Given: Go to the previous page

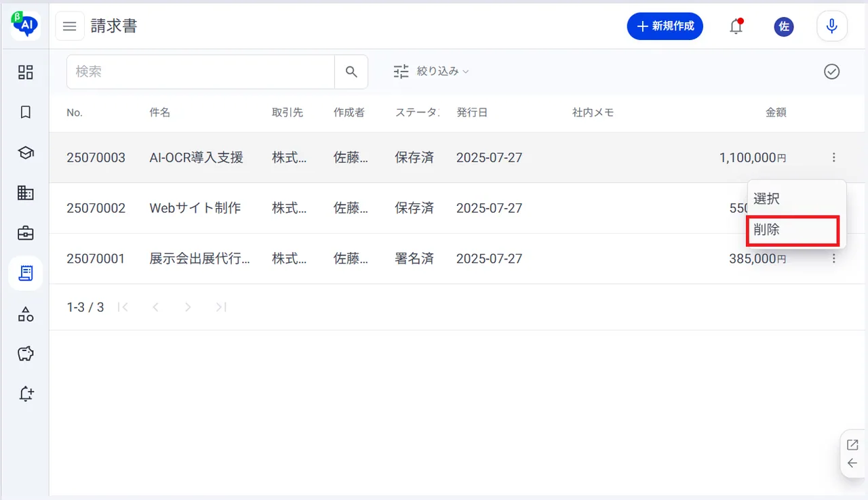Looking at the screenshot, I should tap(155, 308).
